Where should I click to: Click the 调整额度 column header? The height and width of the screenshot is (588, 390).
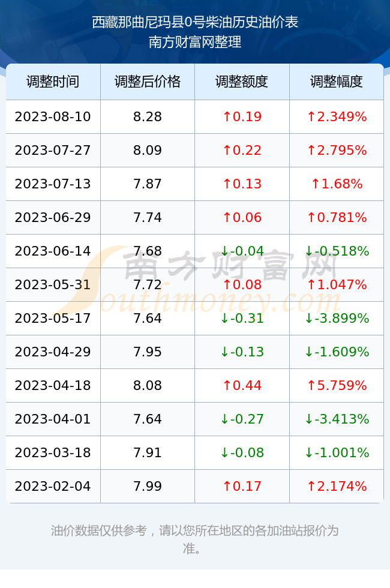(x=242, y=82)
